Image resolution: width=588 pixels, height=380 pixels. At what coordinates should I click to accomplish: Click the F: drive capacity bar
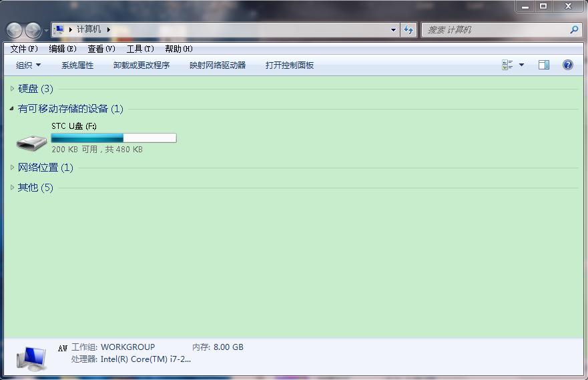click(113, 138)
